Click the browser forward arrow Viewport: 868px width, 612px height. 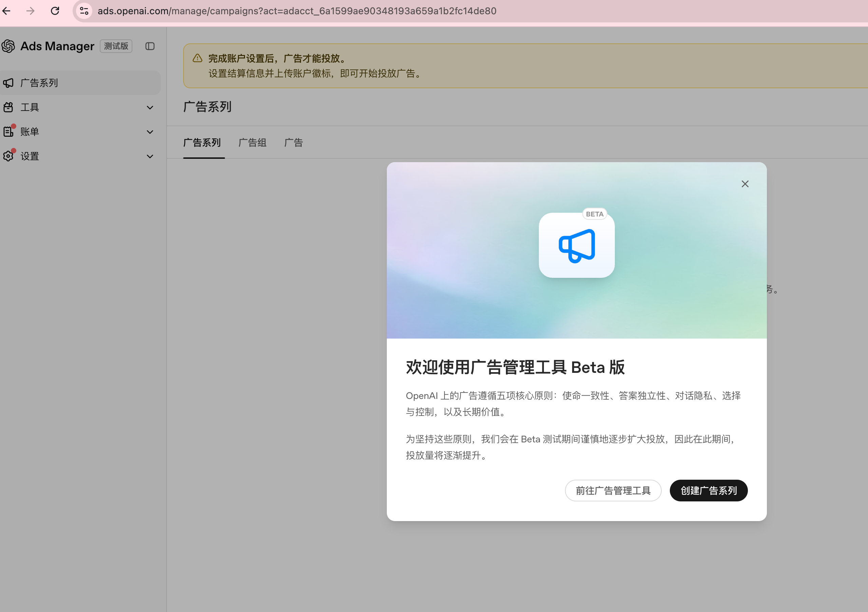click(x=31, y=11)
